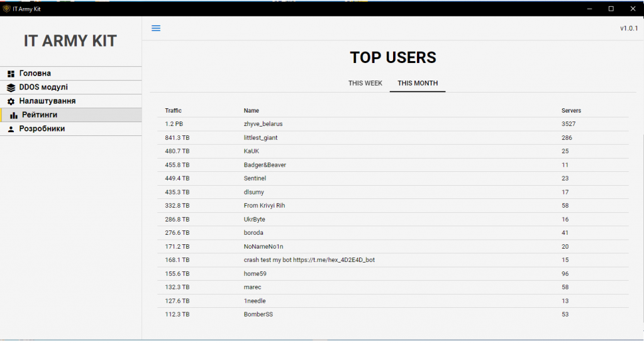Viewport: 644px width, 345px height.
Task: Click the 276.6 TB traffic value
Action: click(x=177, y=233)
